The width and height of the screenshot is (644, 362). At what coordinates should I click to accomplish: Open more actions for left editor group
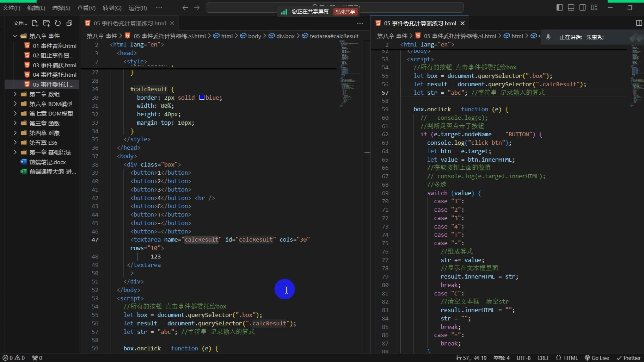[x=360, y=23]
